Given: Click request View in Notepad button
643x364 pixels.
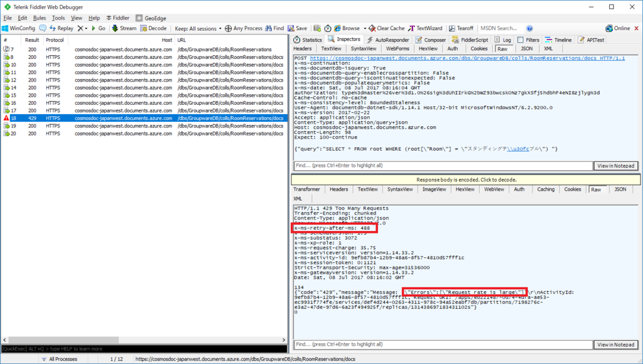Looking at the screenshot, I should tap(615, 166).
